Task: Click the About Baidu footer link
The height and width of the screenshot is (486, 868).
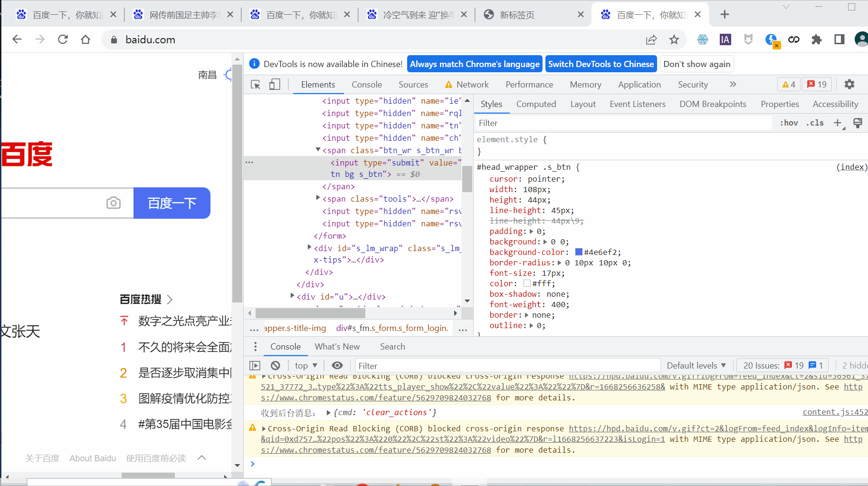Action: [x=93, y=458]
